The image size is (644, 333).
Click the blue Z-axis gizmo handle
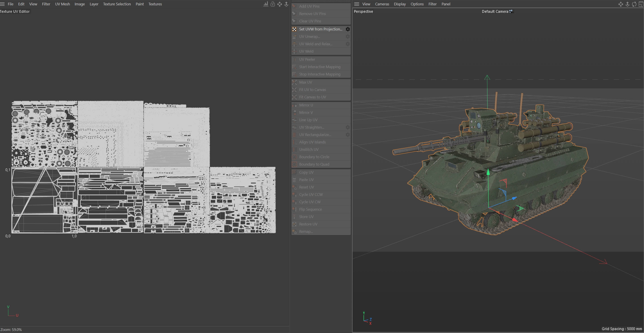click(514, 198)
